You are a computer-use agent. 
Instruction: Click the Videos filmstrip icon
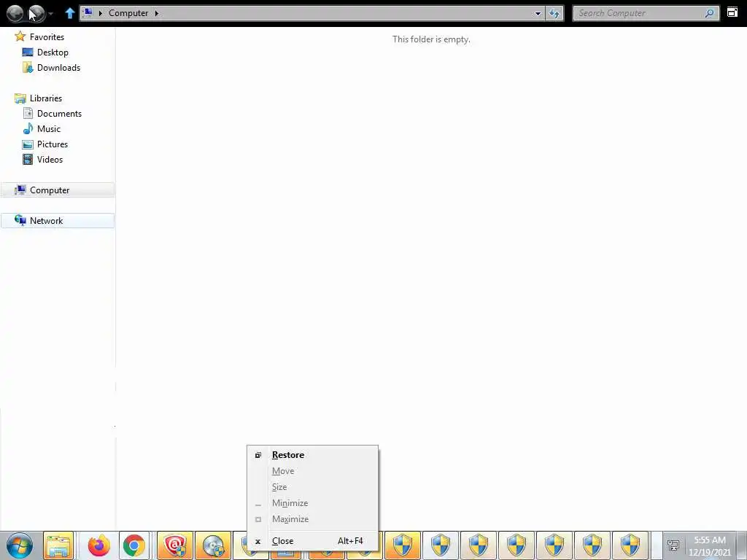(x=28, y=159)
